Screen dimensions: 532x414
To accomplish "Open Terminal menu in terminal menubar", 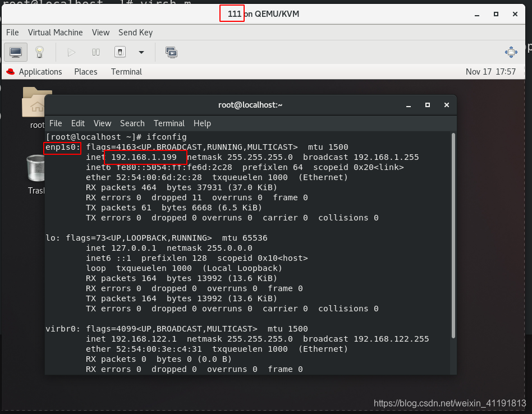I will pyautogui.click(x=169, y=123).
